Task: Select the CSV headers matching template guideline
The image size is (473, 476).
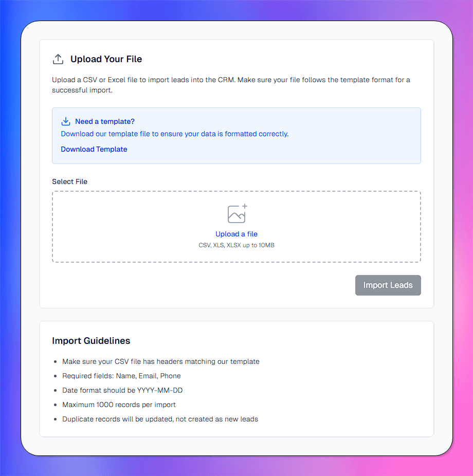Action: (161, 361)
